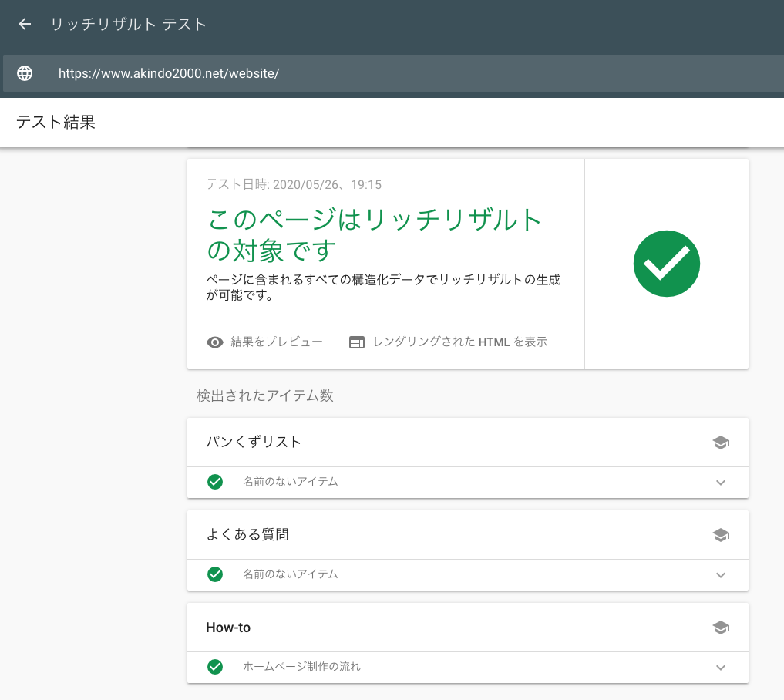Open the help icon for よくある質問
The image size is (784, 700).
(721, 535)
